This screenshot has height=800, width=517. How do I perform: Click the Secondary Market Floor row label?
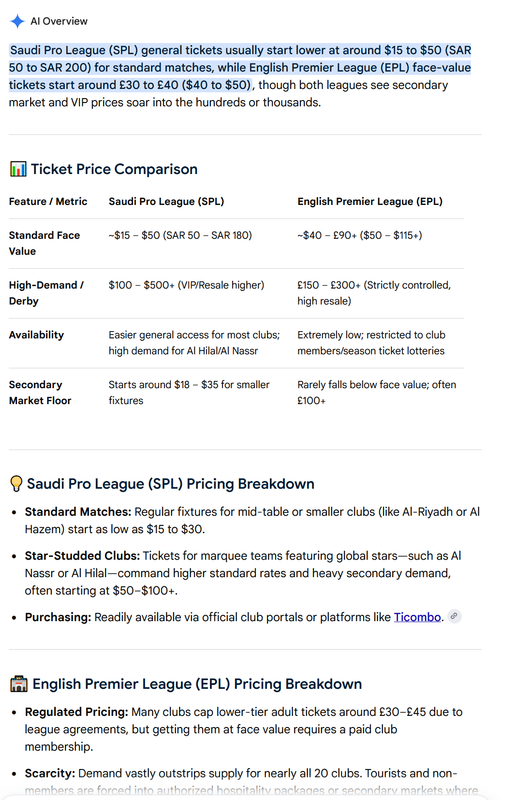[40, 392]
